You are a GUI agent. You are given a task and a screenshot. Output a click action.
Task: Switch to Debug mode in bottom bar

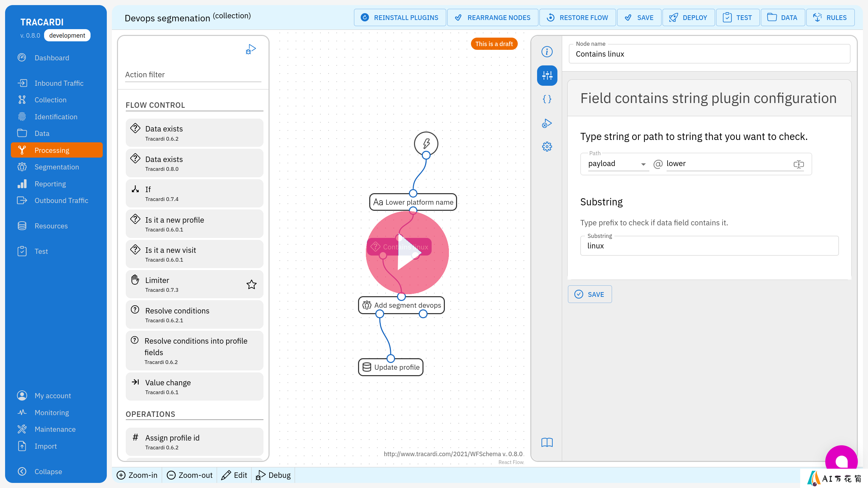pyautogui.click(x=273, y=475)
